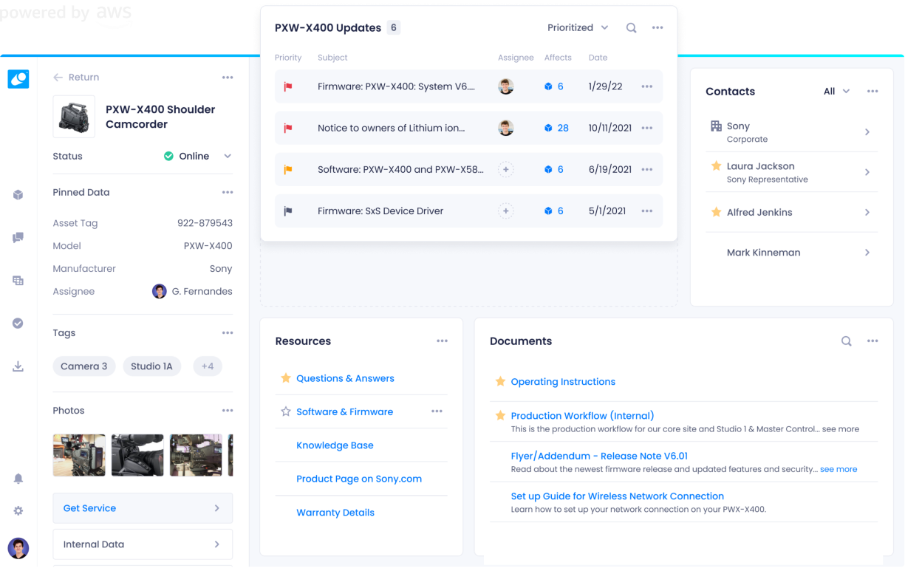The height and width of the screenshot is (588, 905).
Task: Open the first camcorder photo thumbnail
Action: [79, 454]
